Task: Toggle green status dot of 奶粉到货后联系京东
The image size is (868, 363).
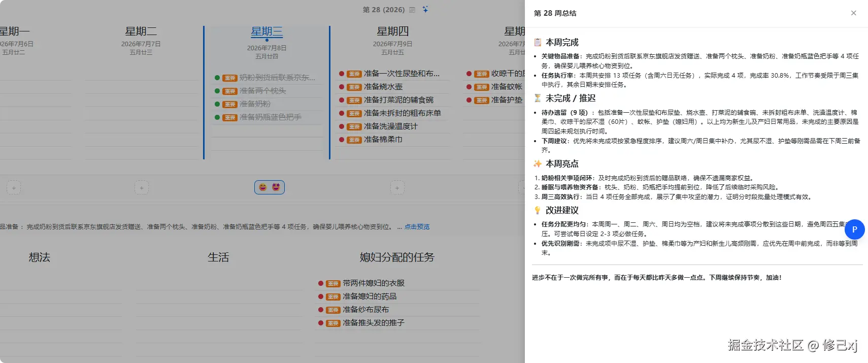Action: [x=217, y=78]
